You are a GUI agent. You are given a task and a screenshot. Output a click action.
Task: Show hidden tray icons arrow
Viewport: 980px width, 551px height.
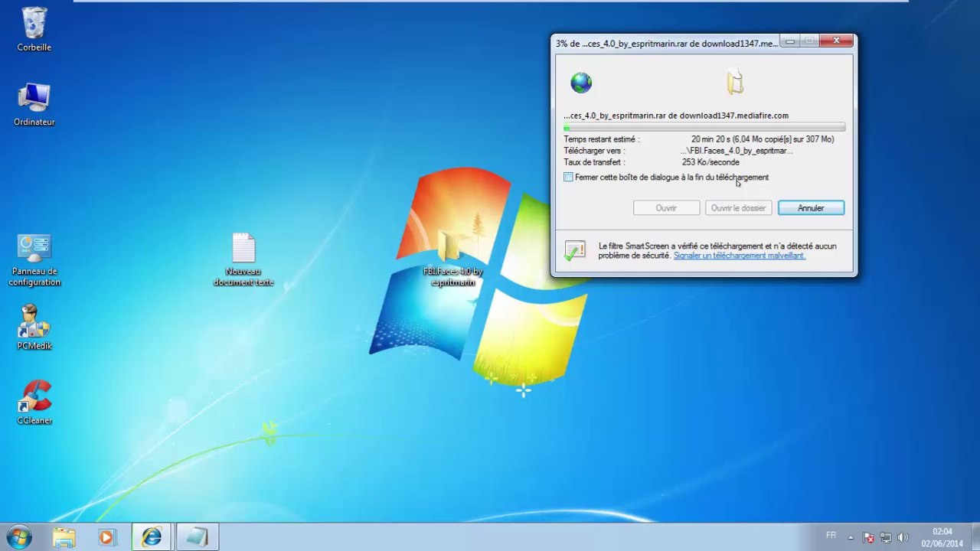(x=850, y=537)
